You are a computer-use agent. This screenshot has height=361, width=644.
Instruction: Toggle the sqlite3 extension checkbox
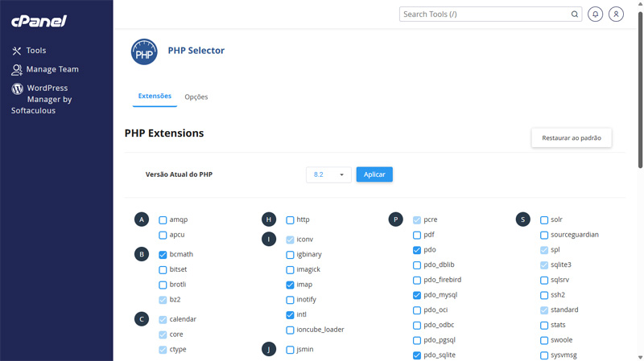pos(544,265)
